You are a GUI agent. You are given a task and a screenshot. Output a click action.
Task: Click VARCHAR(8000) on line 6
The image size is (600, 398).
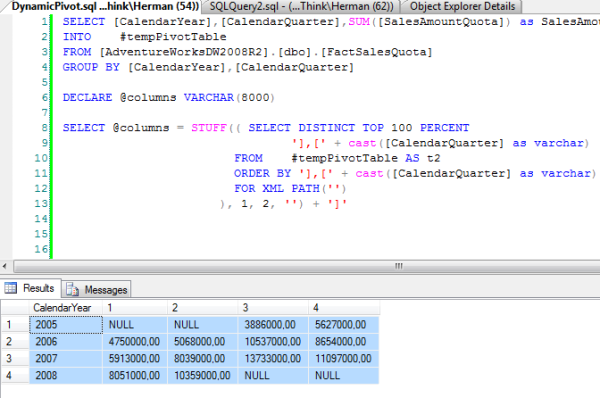(229, 98)
